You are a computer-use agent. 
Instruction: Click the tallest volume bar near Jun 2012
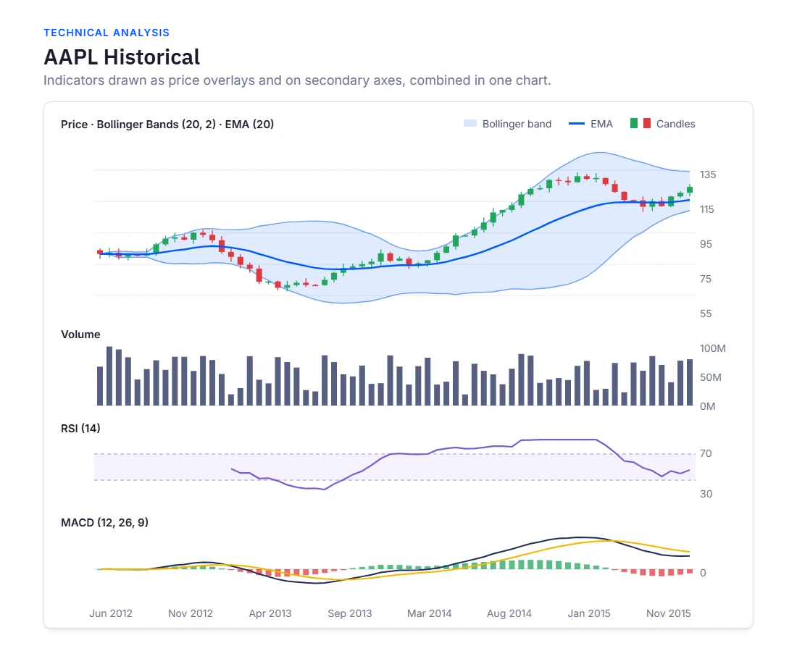click(109, 376)
